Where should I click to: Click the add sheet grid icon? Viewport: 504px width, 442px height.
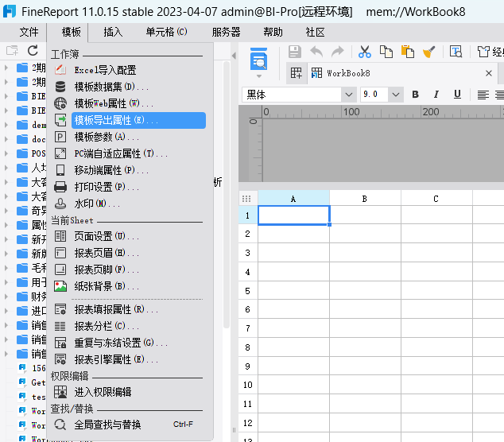click(x=296, y=73)
